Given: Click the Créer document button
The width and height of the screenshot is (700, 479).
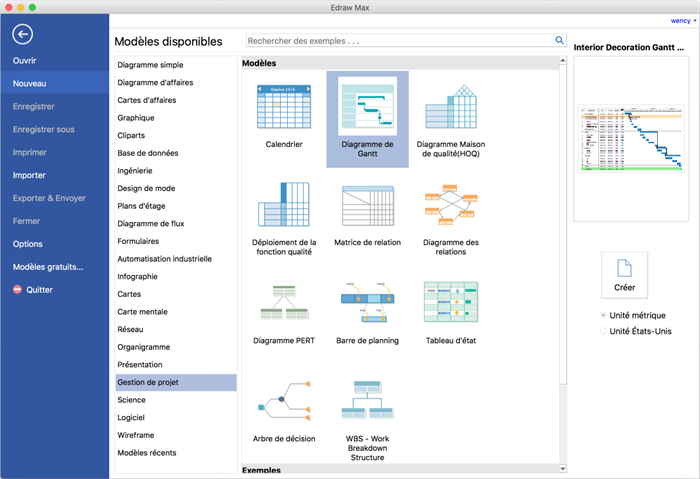Looking at the screenshot, I should point(624,275).
